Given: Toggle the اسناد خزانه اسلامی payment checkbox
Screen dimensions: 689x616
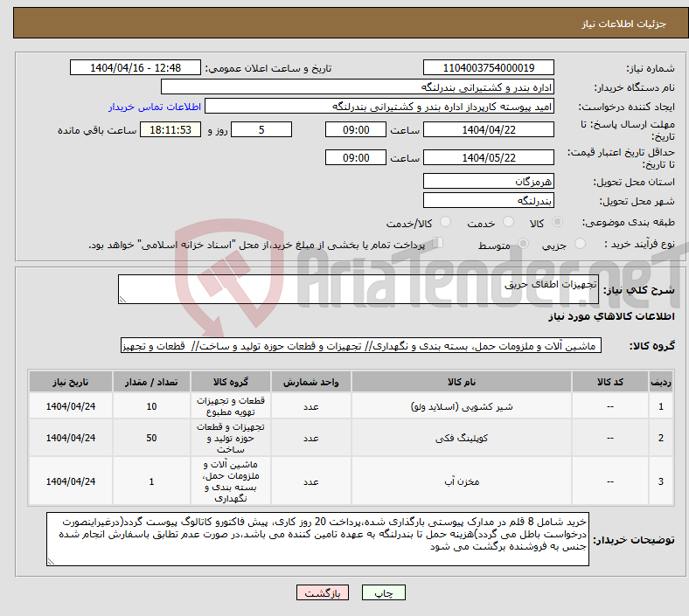Looking at the screenshot, I should click(437, 243).
